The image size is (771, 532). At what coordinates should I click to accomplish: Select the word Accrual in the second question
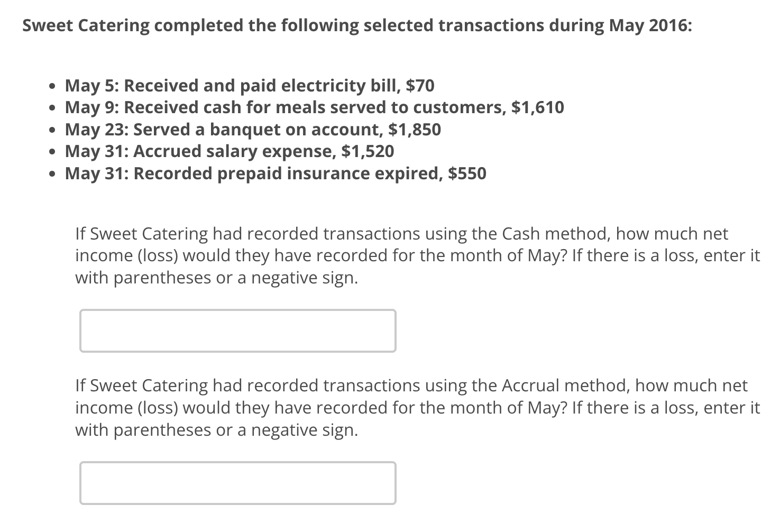click(x=530, y=386)
